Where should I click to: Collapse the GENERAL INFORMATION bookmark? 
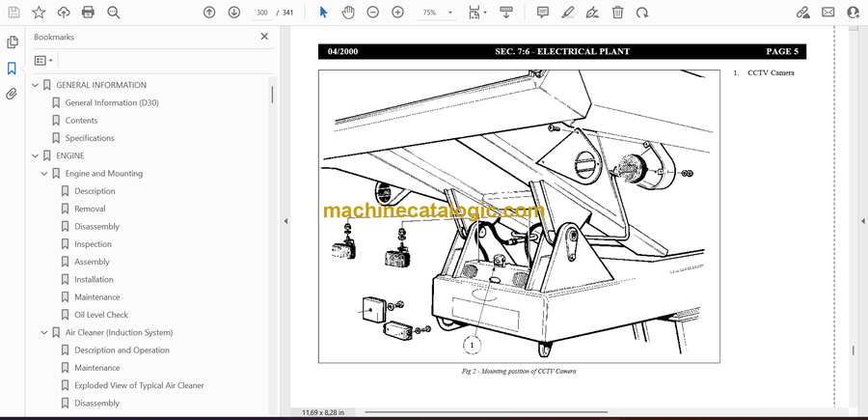pyautogui.click(x=36, y=85)
